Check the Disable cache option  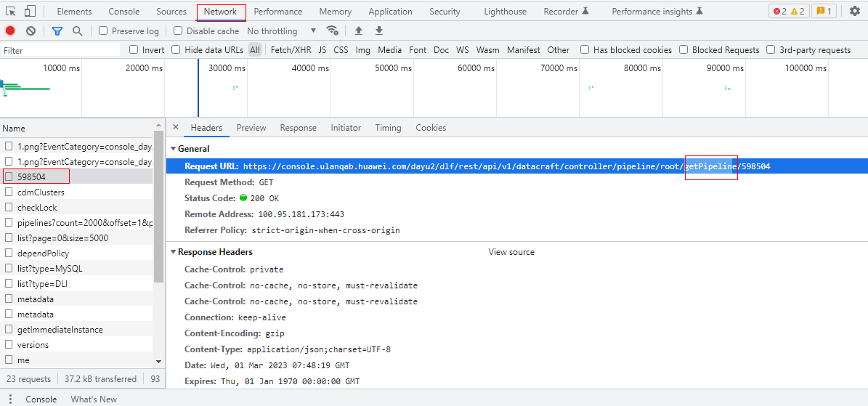(x=178, y=31)
